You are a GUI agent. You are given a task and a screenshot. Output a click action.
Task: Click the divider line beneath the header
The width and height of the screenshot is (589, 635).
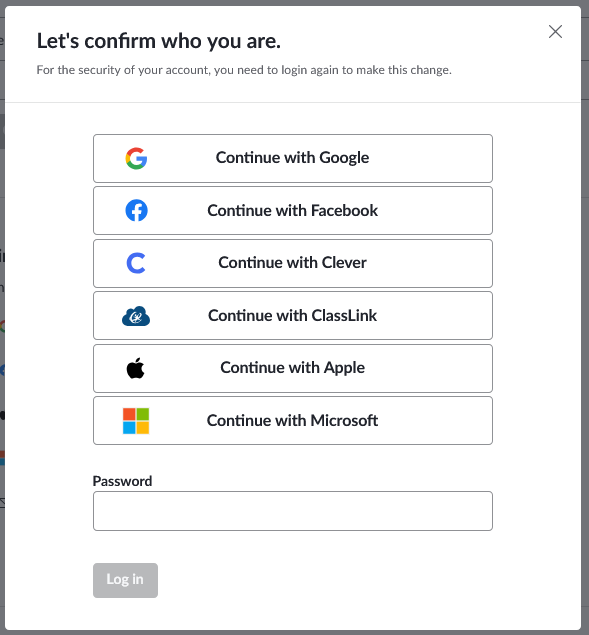pos(293,102)
